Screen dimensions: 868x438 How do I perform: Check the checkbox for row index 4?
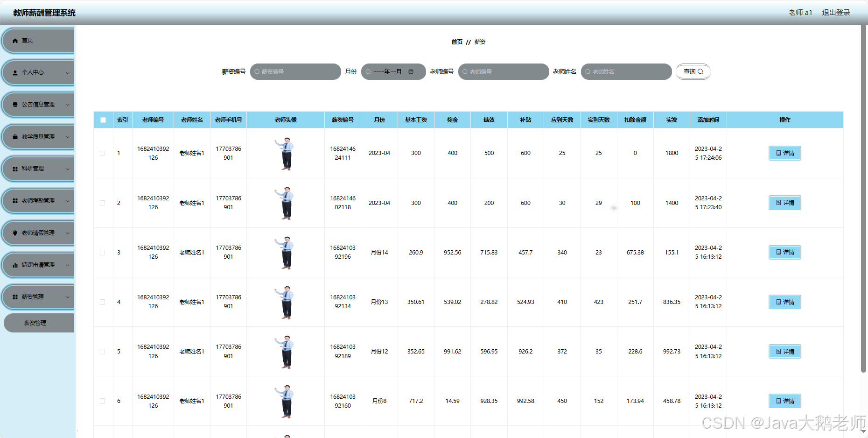103,302
